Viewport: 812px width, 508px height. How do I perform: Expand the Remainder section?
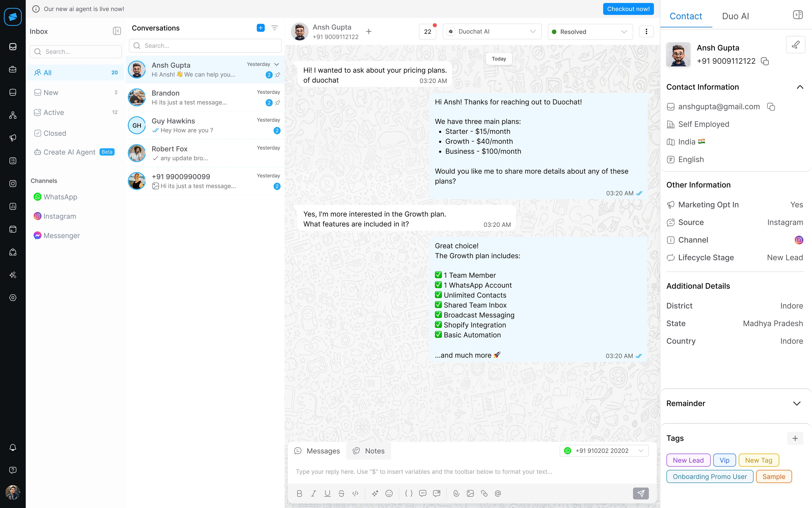click(x=797, y=403)
